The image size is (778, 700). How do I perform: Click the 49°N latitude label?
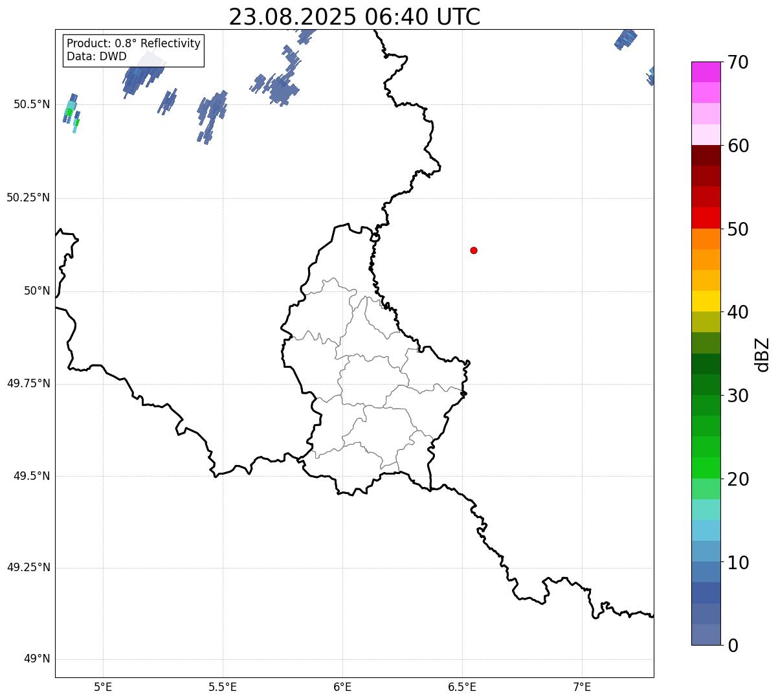click(x=37, y=659)
